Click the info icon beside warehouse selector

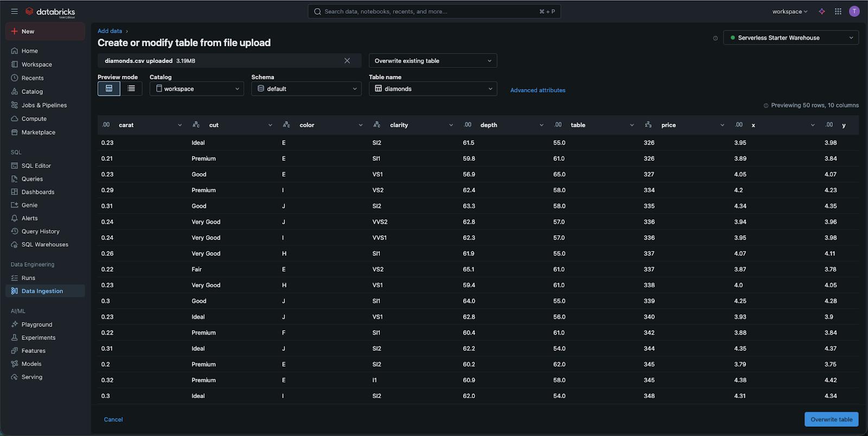coord(715,38)
